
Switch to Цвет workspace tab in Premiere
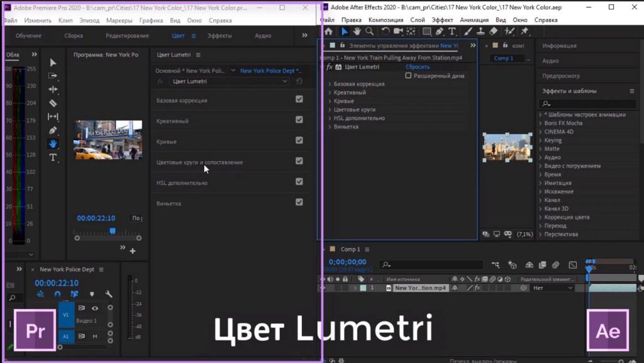(x=178, y=36)
